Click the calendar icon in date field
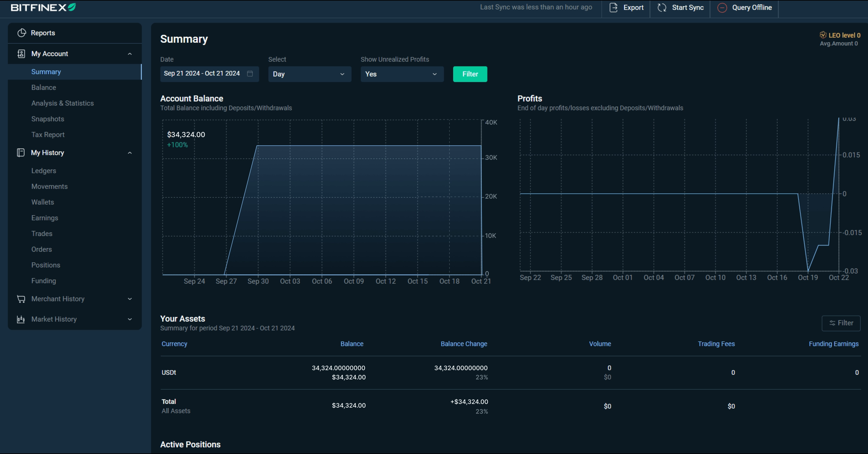This screenshot has width=868, height=454. click(x=250, y=74)
